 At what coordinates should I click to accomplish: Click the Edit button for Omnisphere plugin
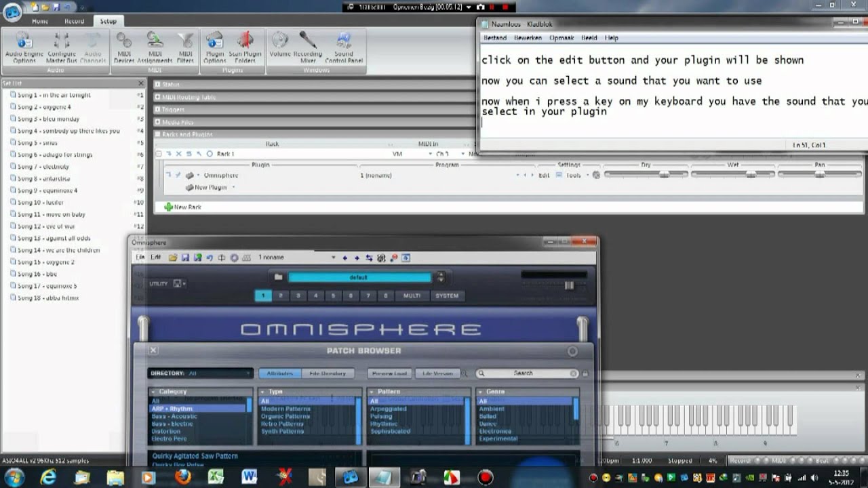coord(544,176)
